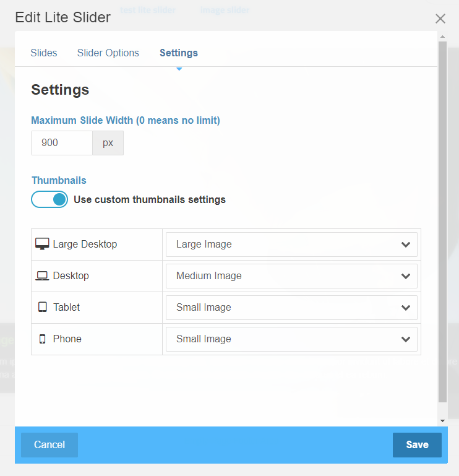Viewport: 459px width, 476px height.
Task: Click the Use custom thumbnails settings label
Action: pyautogui.click(x=150, y=199)
